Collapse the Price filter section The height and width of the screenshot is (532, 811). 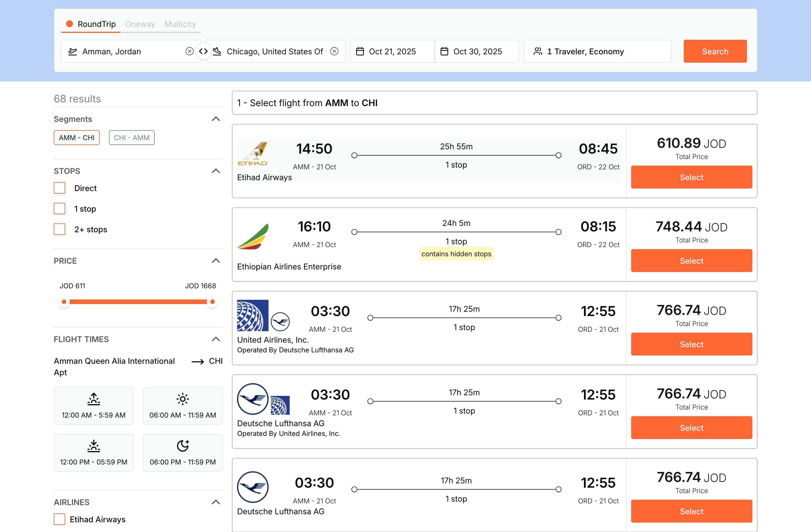(x=216, y=261)
